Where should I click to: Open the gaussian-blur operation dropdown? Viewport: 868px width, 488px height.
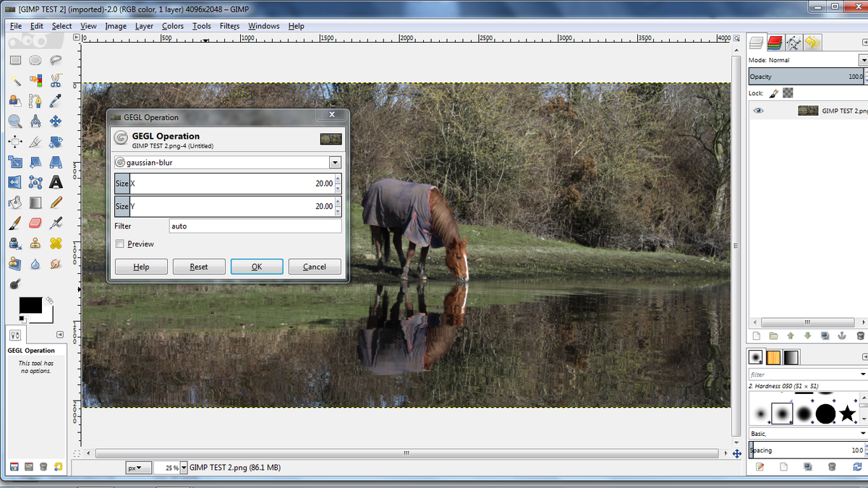[335, 162]
